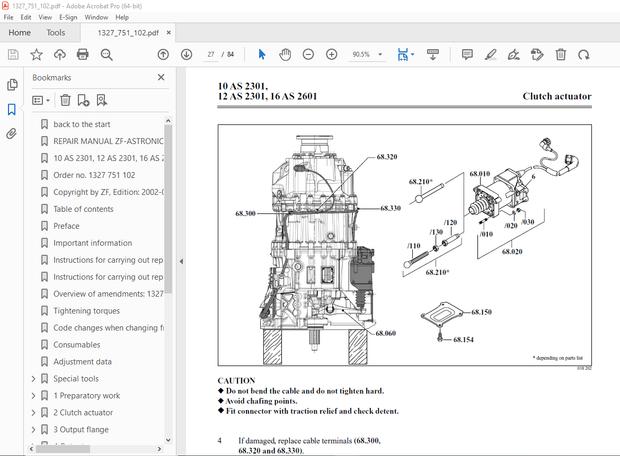Add a new bookmark icon

coord(83,100)
